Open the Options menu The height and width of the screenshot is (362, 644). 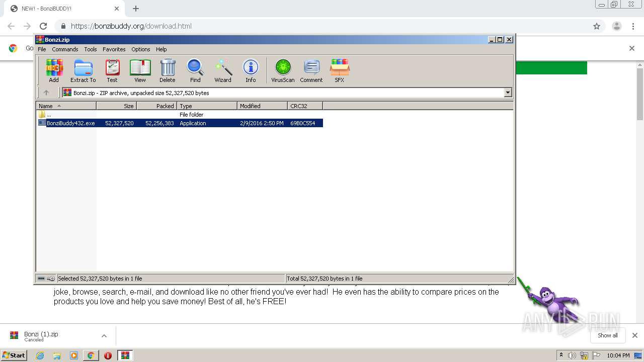tap(141, 49)
